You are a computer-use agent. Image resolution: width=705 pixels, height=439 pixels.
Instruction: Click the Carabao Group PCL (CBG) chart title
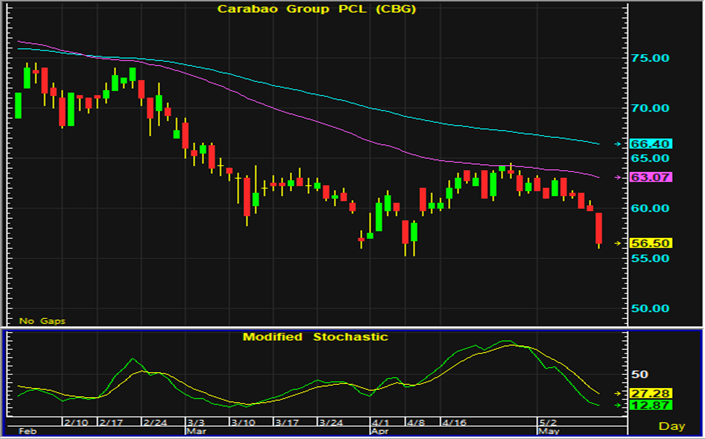point(317,9)
